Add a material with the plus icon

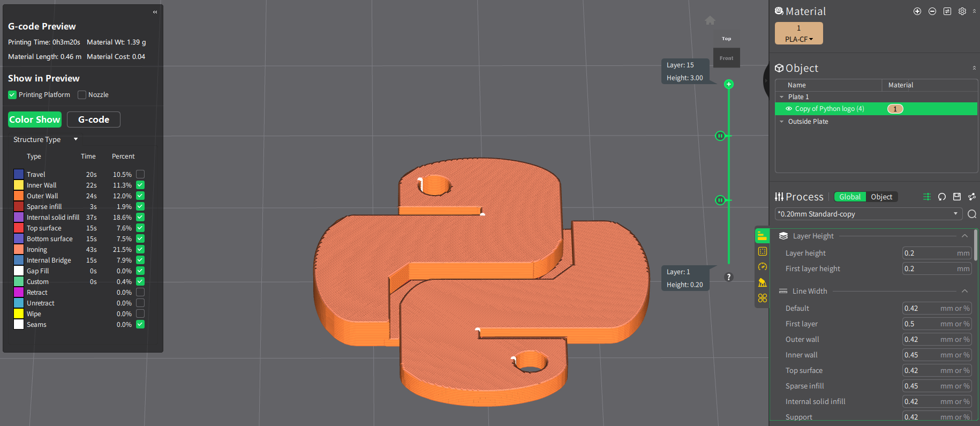coord(917,11)
